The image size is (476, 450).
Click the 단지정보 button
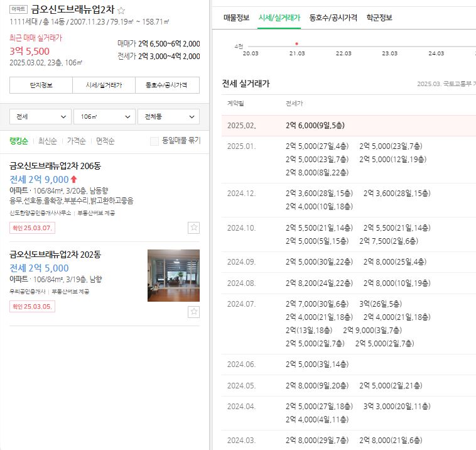click(x=41, y=85)
